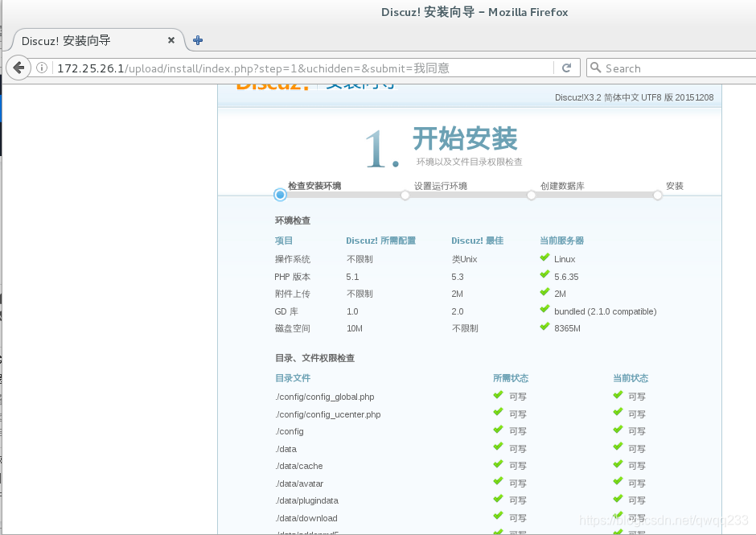Click the 项目 column header

tap(283, 241)
